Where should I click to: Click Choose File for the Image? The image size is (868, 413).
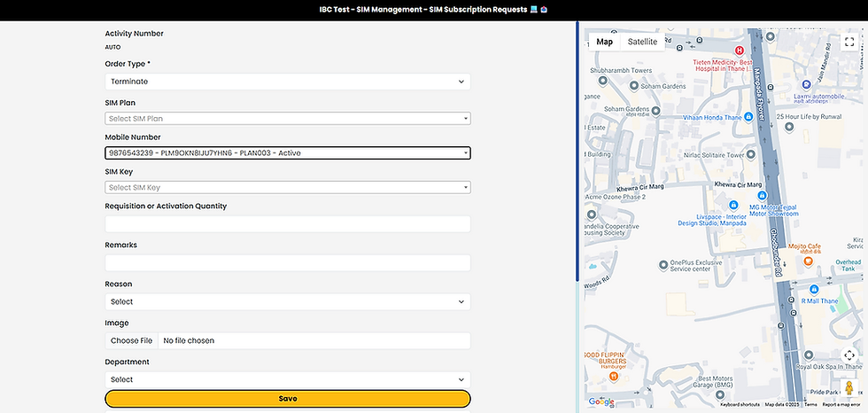click(x=131, y=341)
